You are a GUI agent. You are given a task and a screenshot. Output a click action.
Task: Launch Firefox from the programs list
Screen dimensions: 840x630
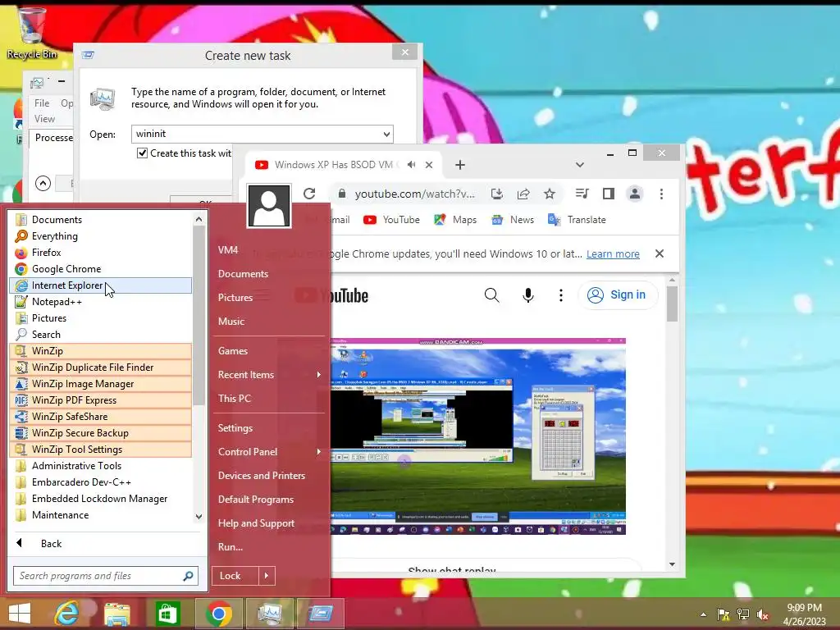pos(101,253)
